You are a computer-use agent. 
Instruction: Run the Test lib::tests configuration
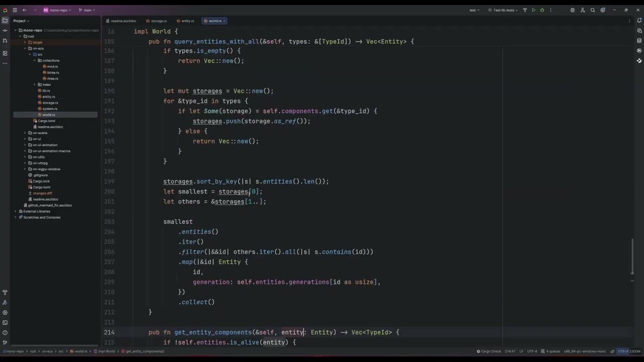click(533, 10)
